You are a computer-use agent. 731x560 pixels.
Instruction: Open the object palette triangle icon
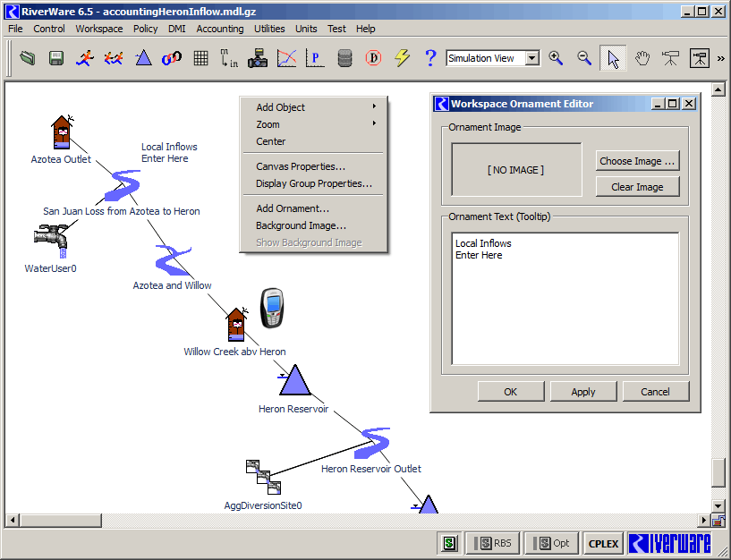(143, 58)
